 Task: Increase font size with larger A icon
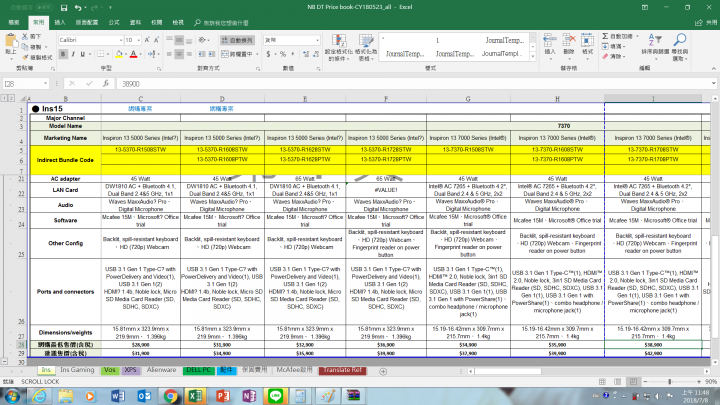tap(147, 40)
